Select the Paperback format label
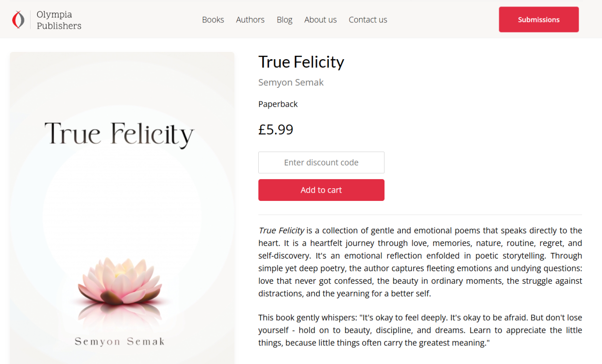 tap(278, 104)
